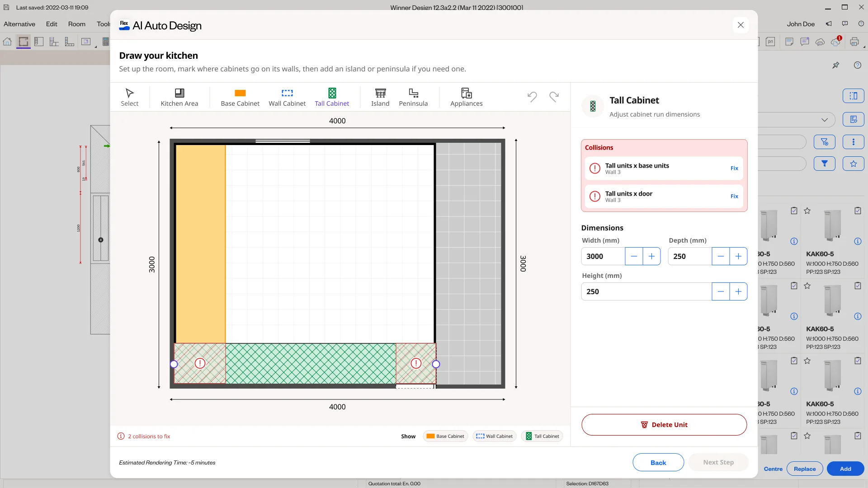Add a Peninsula

[x=413, y=97]
